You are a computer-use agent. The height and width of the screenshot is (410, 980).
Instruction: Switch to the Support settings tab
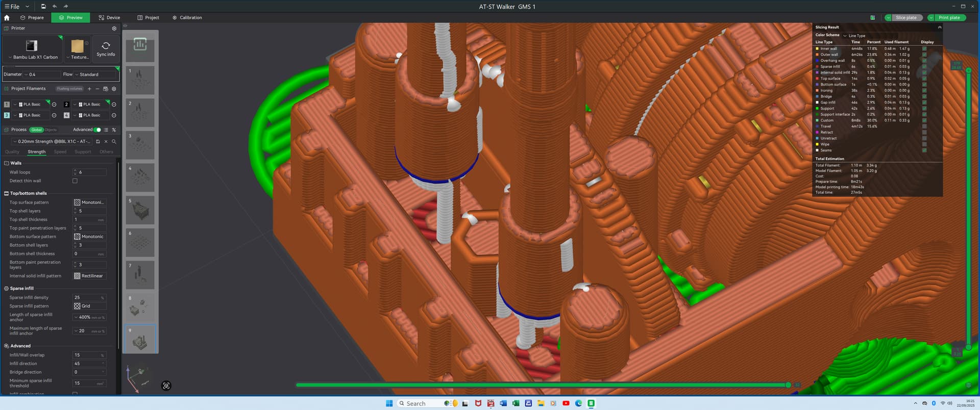click(83, 152)
